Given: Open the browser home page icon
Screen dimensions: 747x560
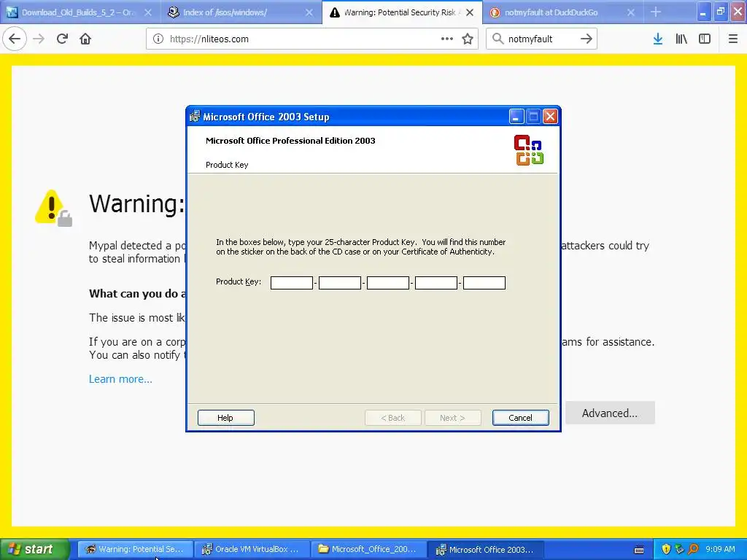Looking at the screenshot, I should 85,39.
